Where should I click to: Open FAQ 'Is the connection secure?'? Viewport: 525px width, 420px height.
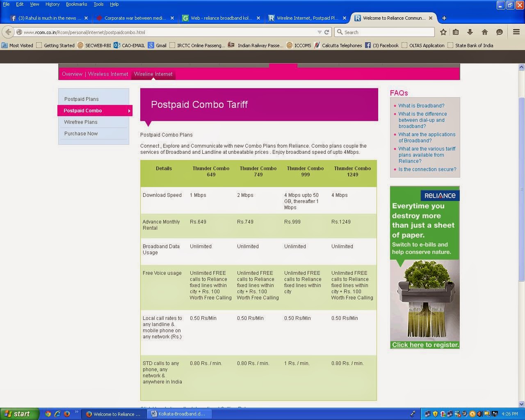click(427, 169)
